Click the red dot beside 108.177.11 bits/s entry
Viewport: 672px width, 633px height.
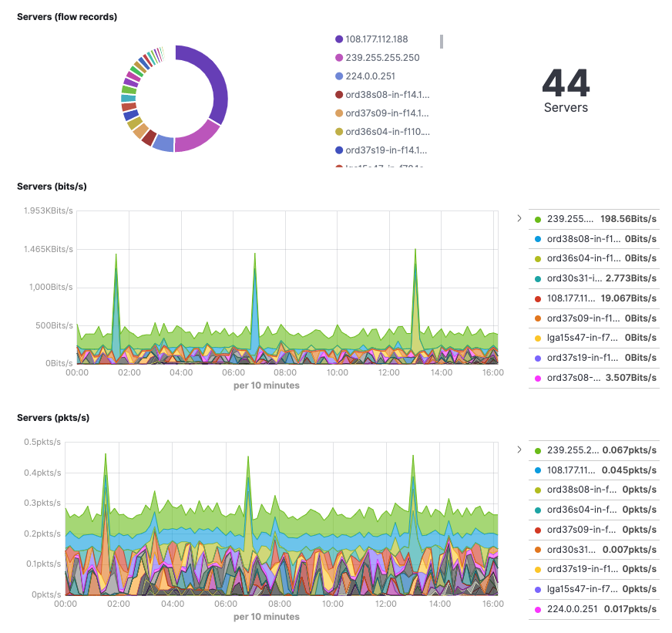click(537, 298)
